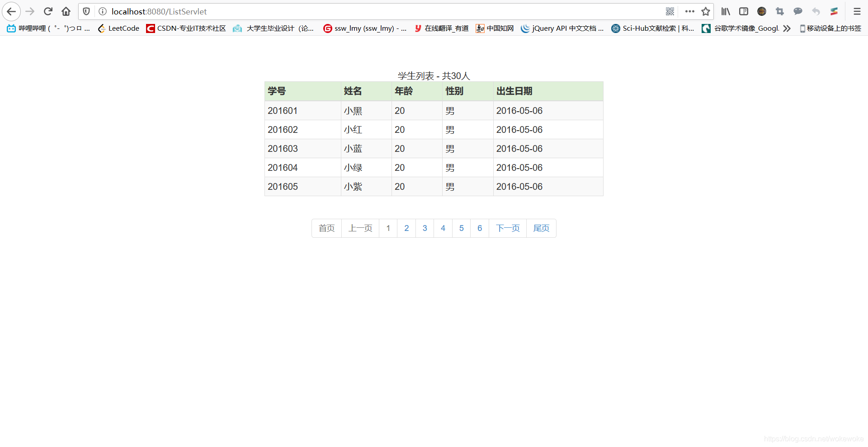Go to page 5 in pagination
This screenshot has height=447, width=868.
click(x=462, y=228)
